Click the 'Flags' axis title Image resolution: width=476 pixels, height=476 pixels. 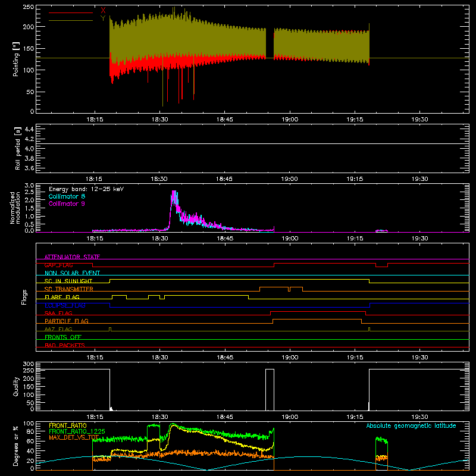(x=24, y=297)
